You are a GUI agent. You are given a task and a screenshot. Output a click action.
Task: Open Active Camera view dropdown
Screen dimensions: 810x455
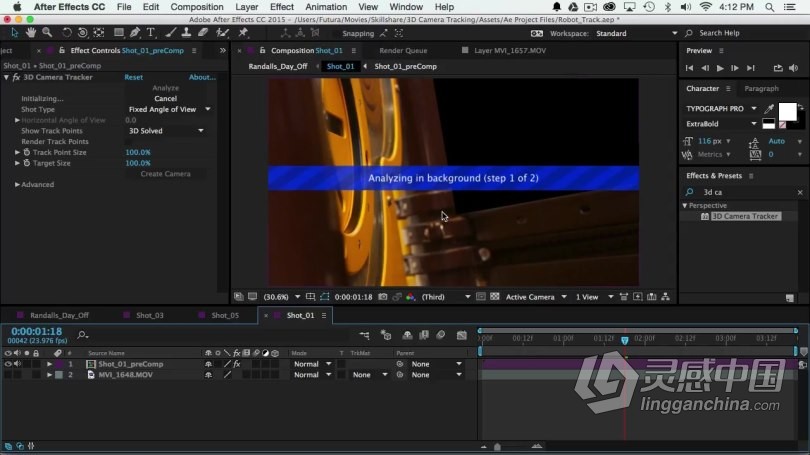coord(536,297)
